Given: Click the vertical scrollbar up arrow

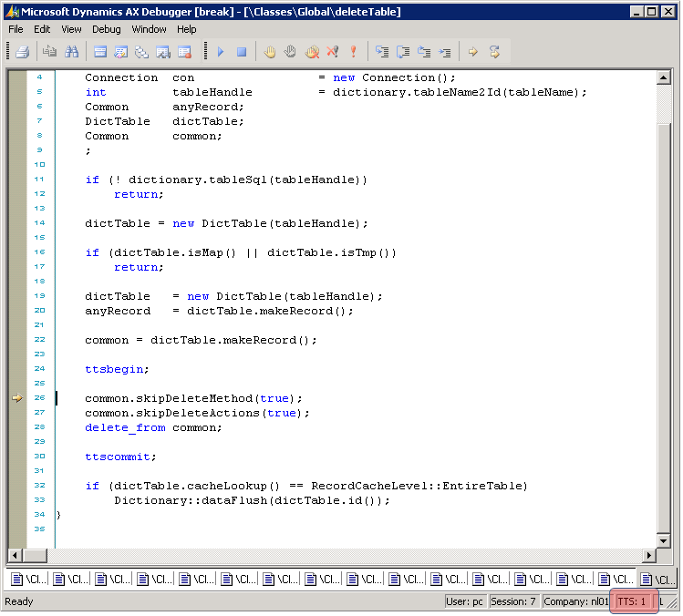Looking at the screenshot, I should 663,78.
